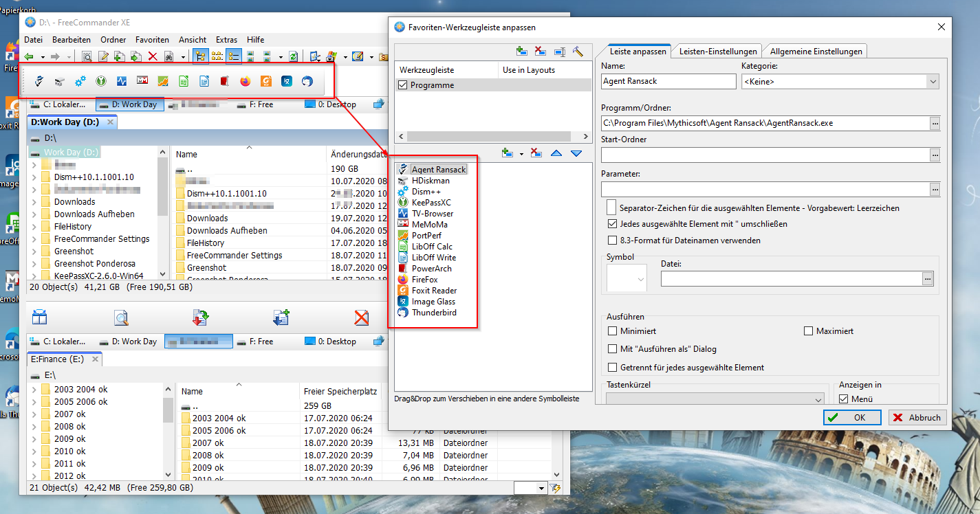This screenshot has height=514, width=980.
Task: Expand the '2010 ok' tree folder
Action: (35, 451)
